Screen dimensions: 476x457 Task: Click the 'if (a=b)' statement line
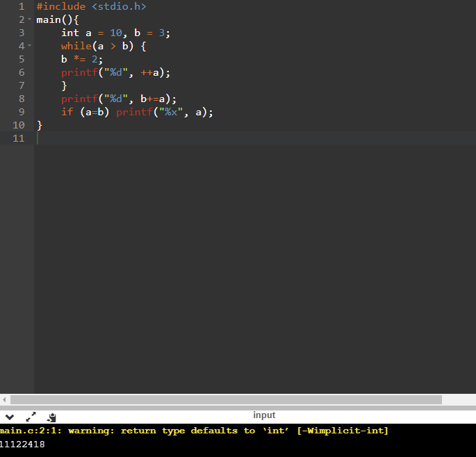click(137, 112)
